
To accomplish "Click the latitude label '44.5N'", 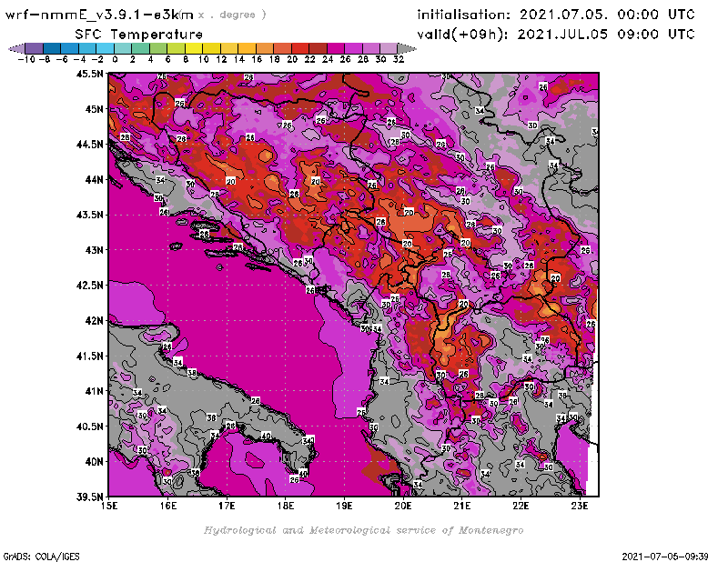I will (x=89, y=145).
